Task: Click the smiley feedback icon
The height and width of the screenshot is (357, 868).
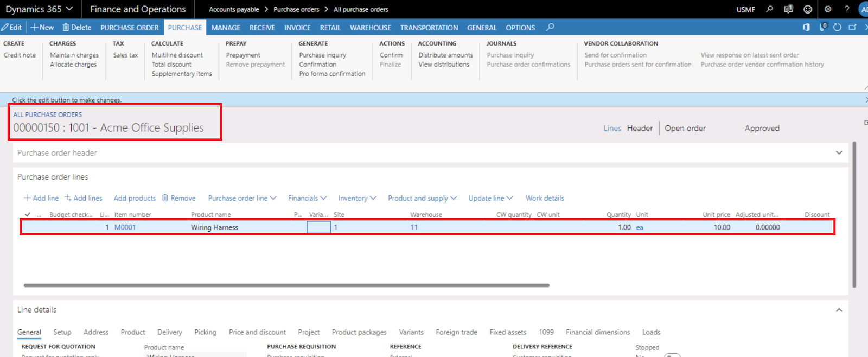Action: click(x=808, y=9)
